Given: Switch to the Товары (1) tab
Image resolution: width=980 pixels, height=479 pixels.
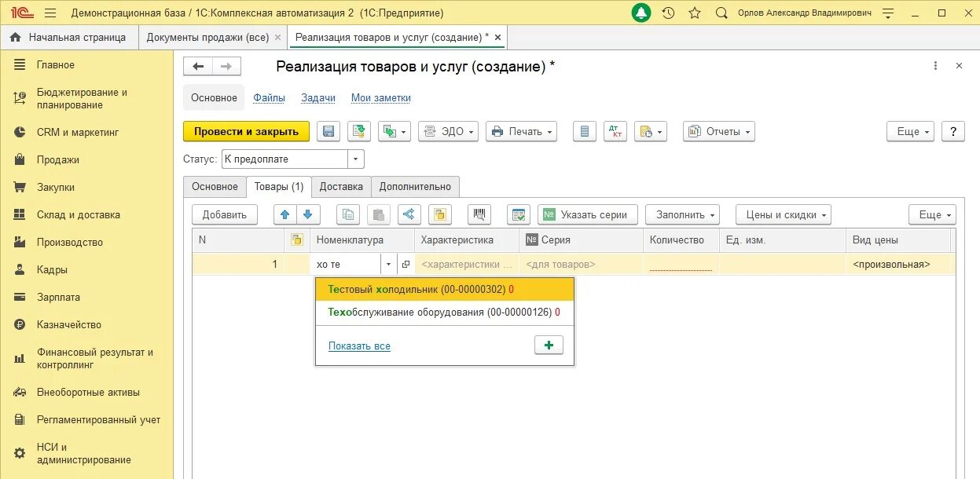Looking at the screenshot, I should click(279, 187).
